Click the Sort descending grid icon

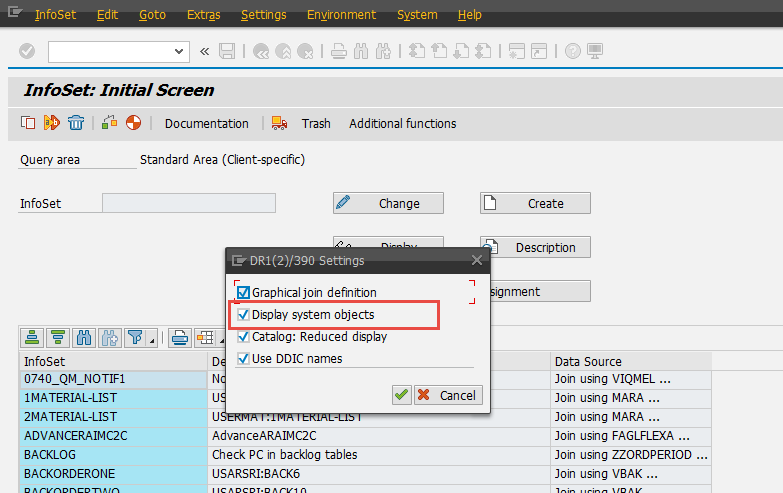point(58,337)
